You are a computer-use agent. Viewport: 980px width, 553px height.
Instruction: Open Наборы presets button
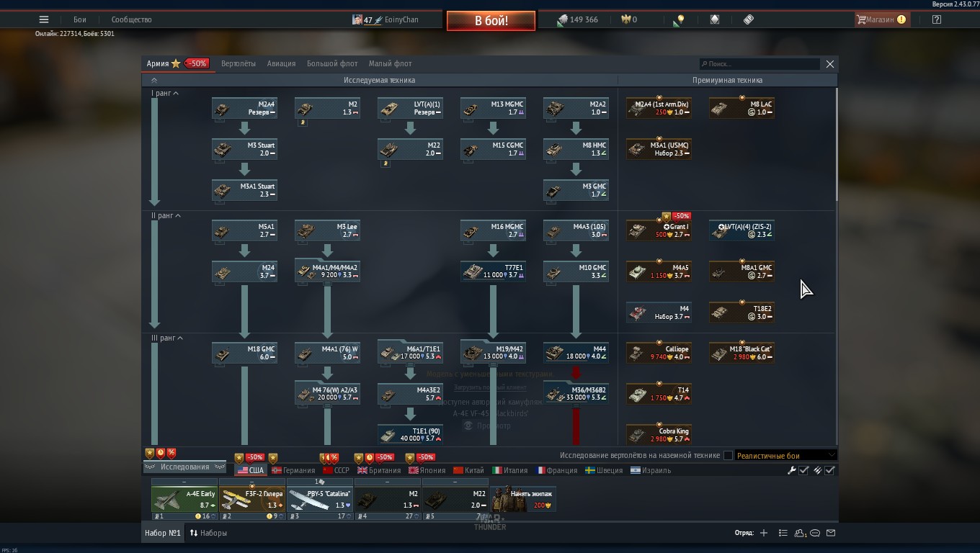coord(209,533)
